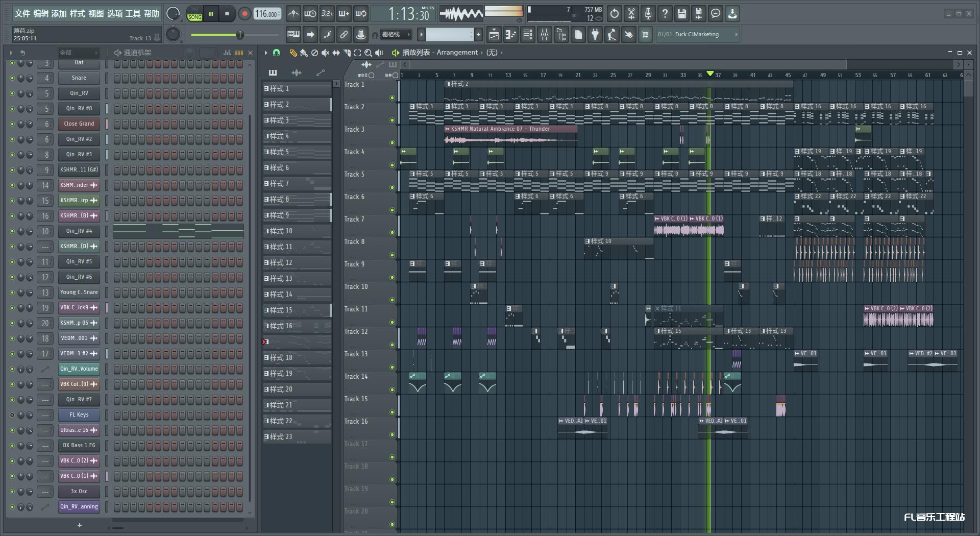This screenshot has width=980, height=536.
Task: Open help question mark icon
Action: pos(665,14)
